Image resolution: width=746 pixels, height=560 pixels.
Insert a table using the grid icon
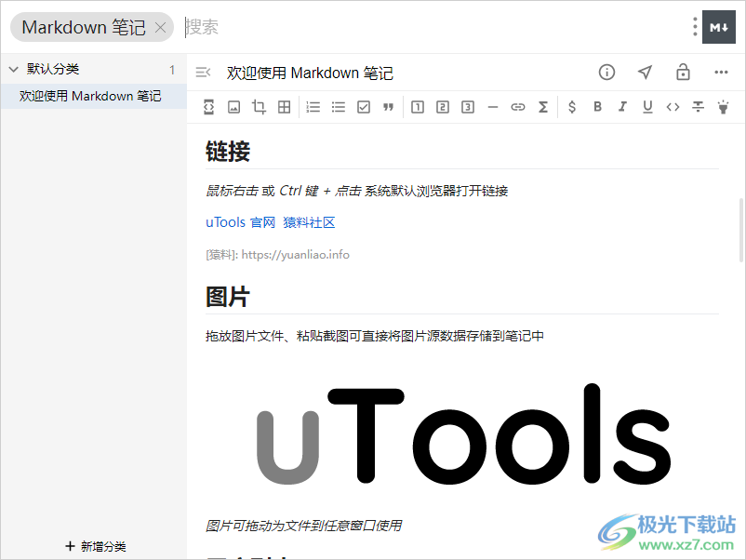click(x=284, y=107)
